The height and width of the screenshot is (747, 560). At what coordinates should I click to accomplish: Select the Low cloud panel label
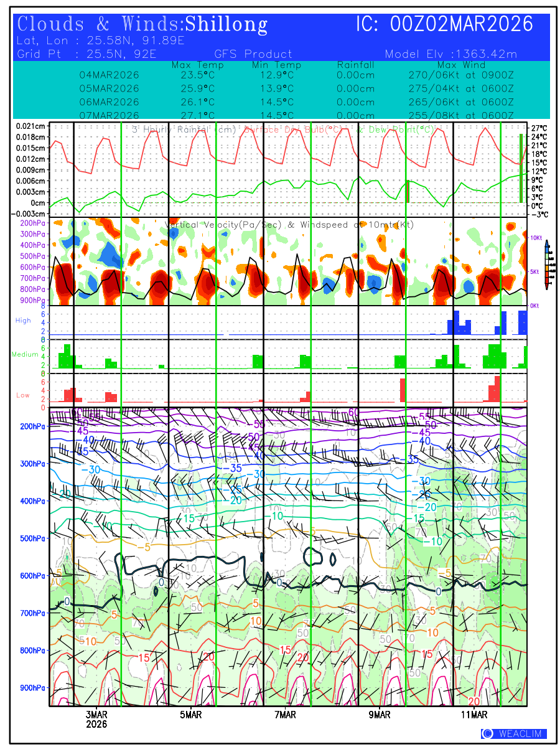(x=23, y=395)
